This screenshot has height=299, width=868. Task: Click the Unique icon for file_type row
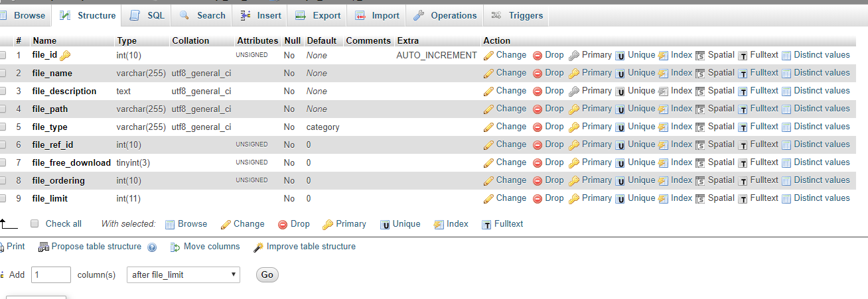620,127
